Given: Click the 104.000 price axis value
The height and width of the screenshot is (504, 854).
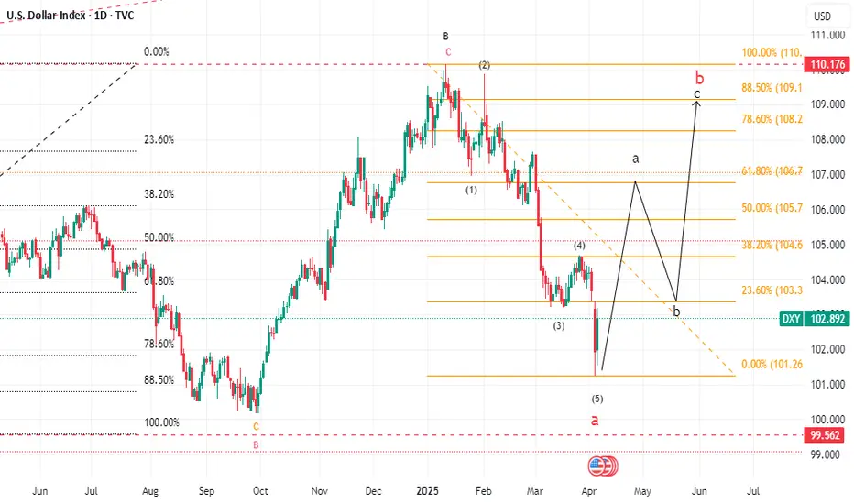Looking at the screenshot, I should 827,280.
